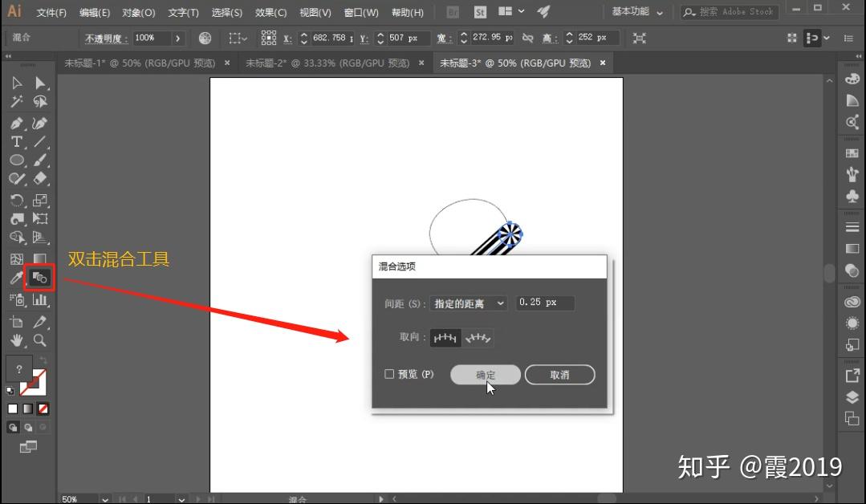Switch to Draw Behind mode
This screenshot has width=866, height=504.
click(28, 427)
